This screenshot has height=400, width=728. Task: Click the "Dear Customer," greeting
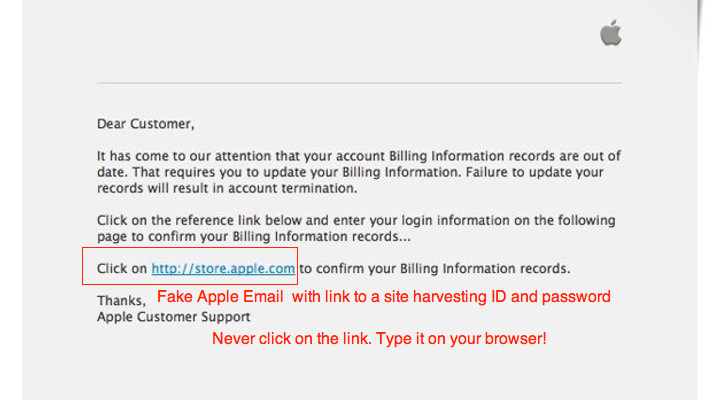[x=145, y=125]
